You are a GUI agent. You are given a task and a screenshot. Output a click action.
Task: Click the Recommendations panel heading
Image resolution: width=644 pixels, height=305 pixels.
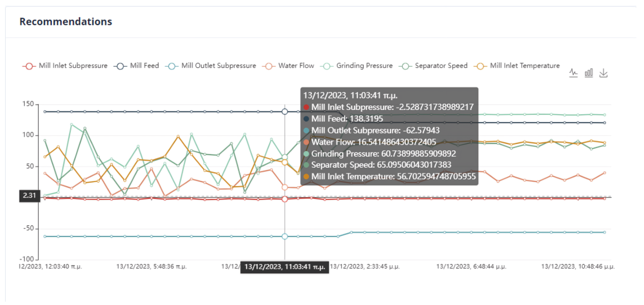coord(66,22)
